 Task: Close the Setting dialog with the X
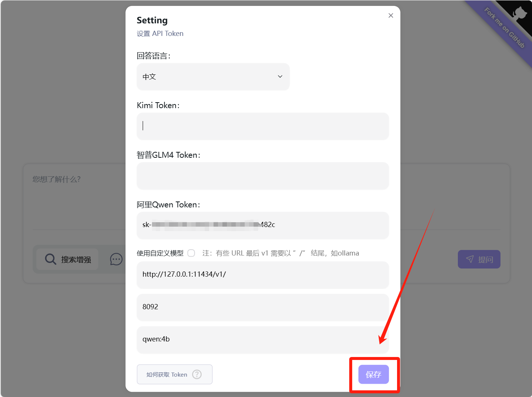pyautogui.click(x=391, y=16)
